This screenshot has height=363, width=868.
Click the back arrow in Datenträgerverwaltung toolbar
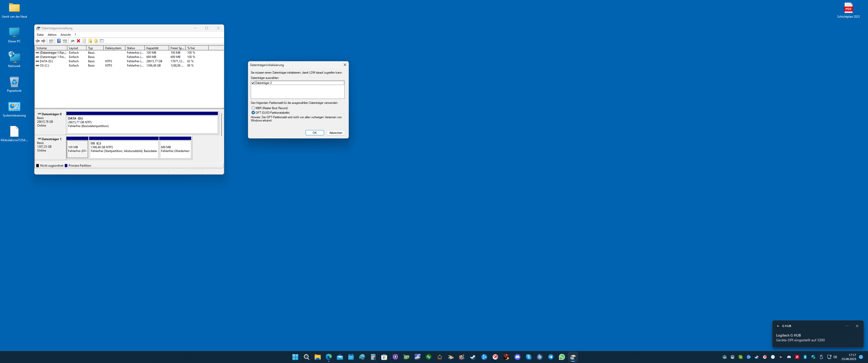[38, 41]
